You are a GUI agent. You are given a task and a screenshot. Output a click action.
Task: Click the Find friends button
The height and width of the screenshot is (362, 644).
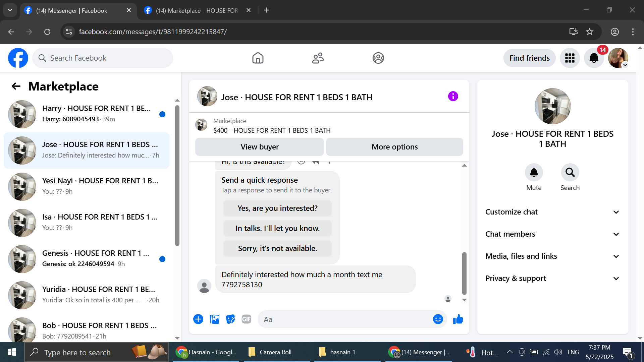coord(529,58)
